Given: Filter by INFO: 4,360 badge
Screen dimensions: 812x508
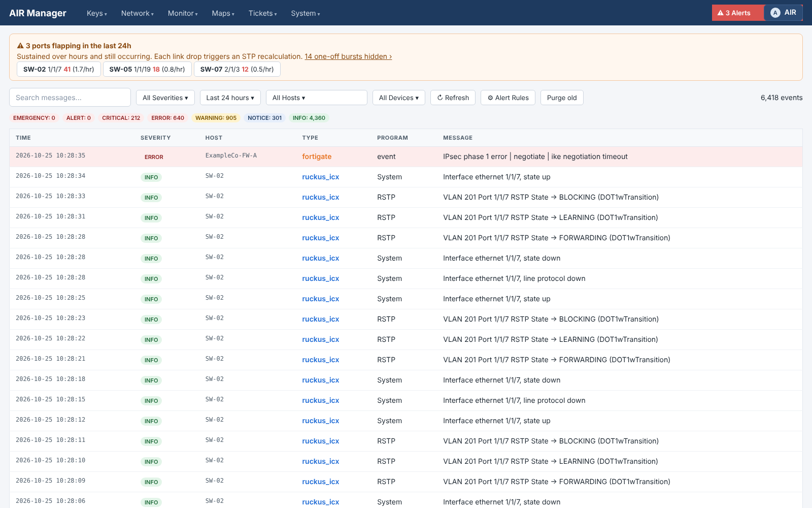Looking at the screenshot, I should (309, 118).
